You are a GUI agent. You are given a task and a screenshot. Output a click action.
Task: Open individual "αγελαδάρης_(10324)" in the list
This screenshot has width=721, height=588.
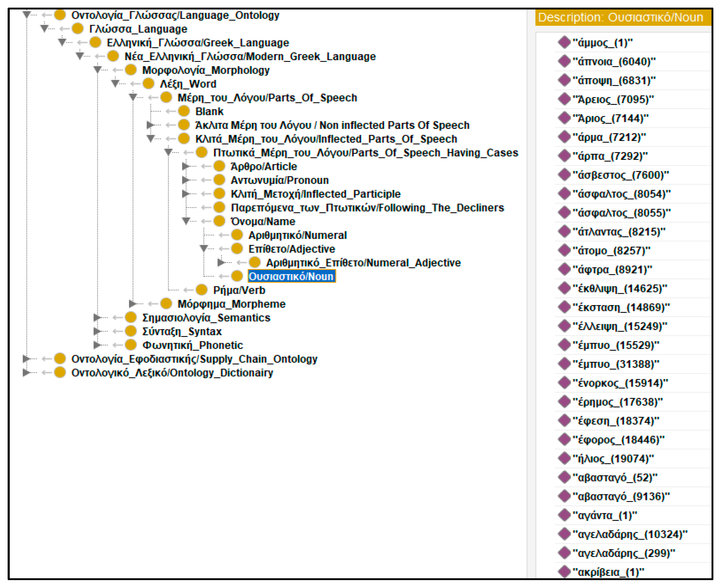[630, 534]
